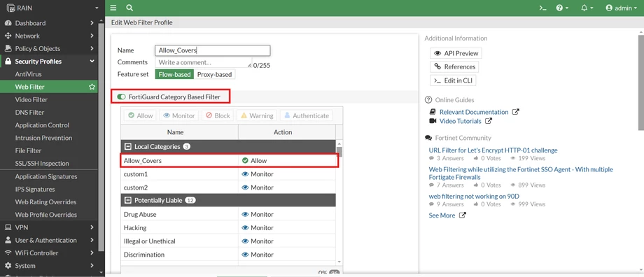644x277 pixels.
Task: Select the Allow_Covers category row
Action: (229, 160)
